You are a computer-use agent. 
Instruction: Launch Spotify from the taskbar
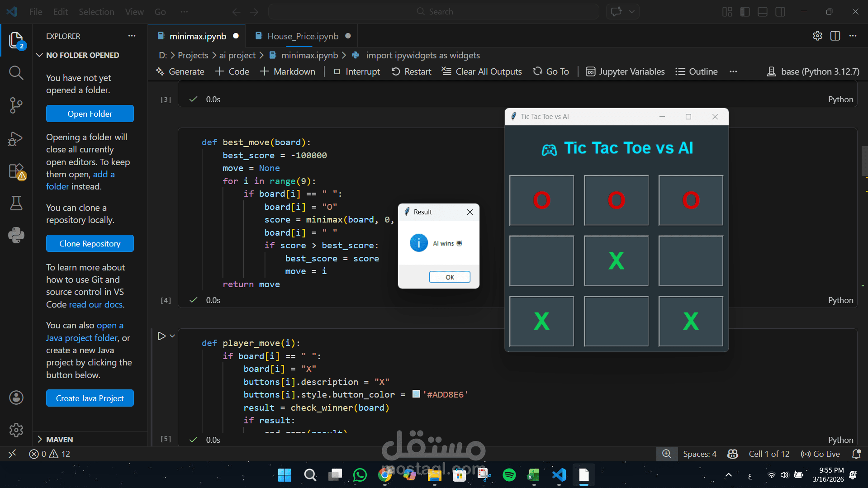click(509, 475)
